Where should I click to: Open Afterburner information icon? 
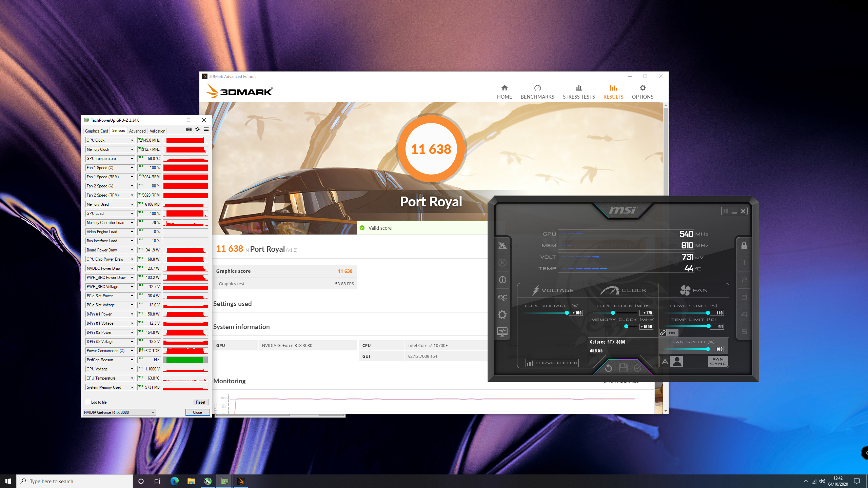click(x=502, y=280)
